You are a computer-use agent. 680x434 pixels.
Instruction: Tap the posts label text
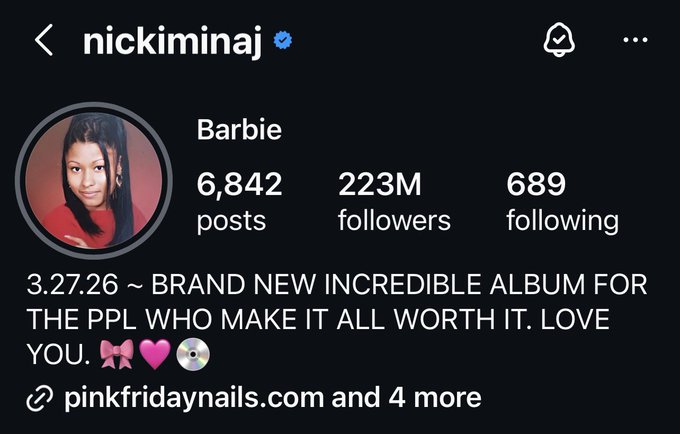231,222
